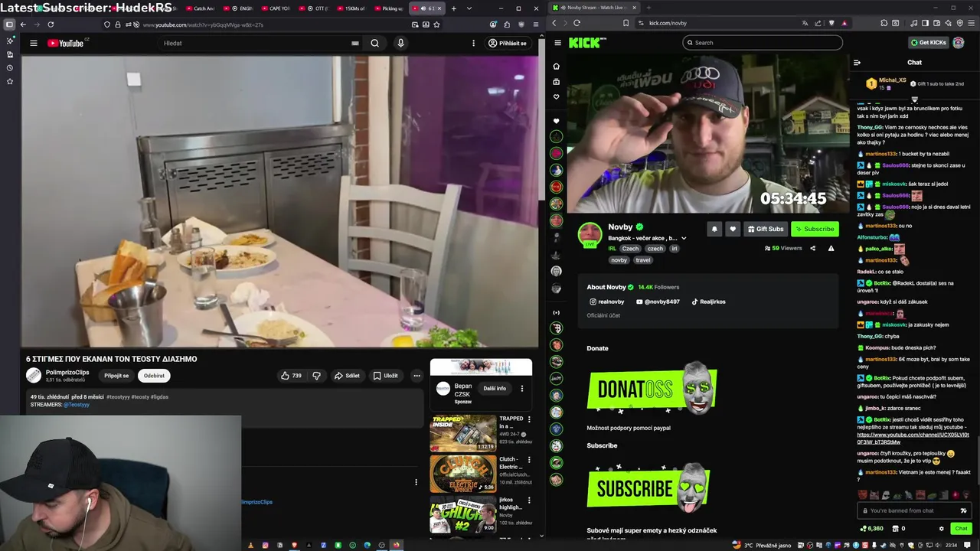The width and height of the screenshot is (980, 551).
Task: Open options for the jirkos highlights video
Action: [x=528, y=500]
